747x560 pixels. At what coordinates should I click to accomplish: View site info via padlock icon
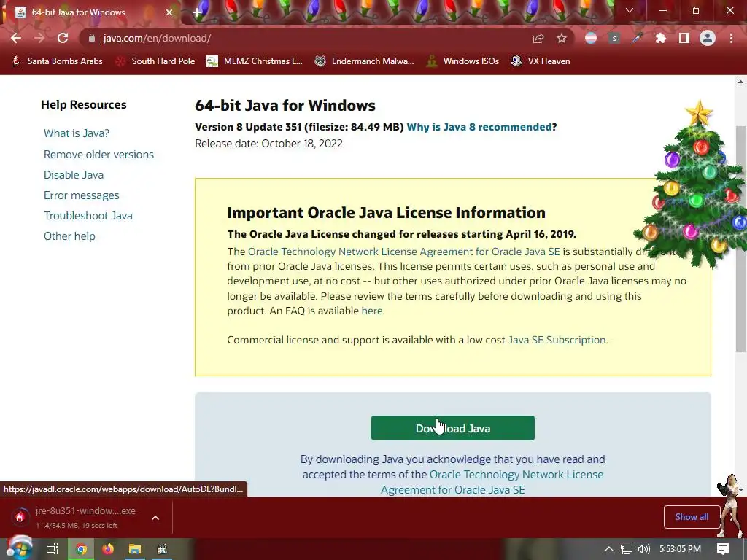(92, 38)
